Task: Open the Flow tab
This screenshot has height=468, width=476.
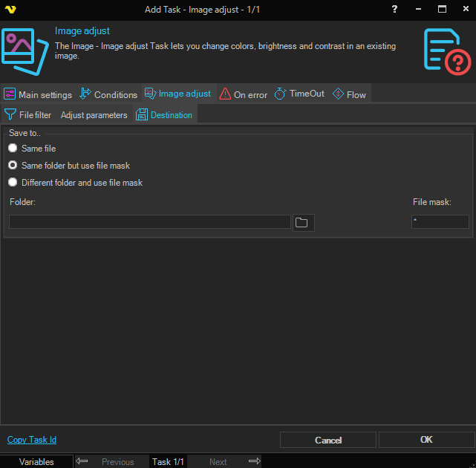Action: 349,94
